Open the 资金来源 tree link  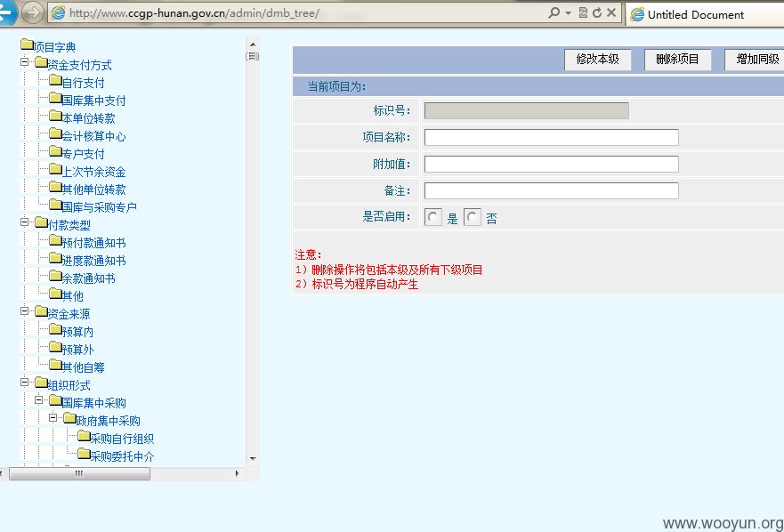(69, 314)
